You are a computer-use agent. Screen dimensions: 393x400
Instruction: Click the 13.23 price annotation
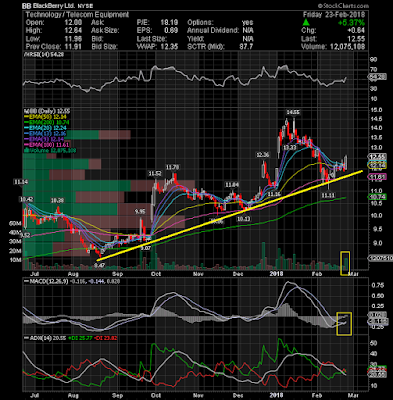pyautogui.click(x=289, y=147)
